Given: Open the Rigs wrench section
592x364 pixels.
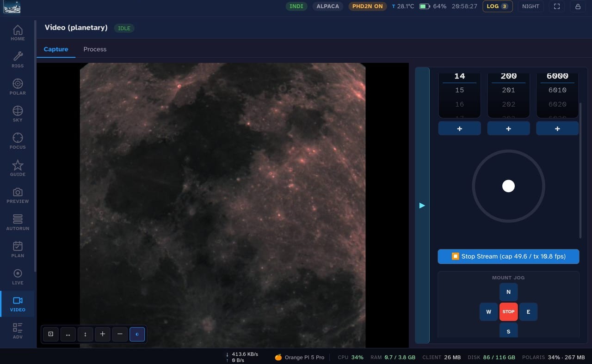Looking at the screenshot, I should point(18,60).
